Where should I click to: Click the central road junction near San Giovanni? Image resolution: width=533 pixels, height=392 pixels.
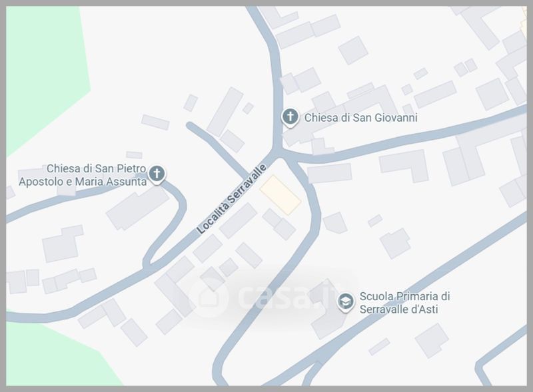click(x=278, y=152)
